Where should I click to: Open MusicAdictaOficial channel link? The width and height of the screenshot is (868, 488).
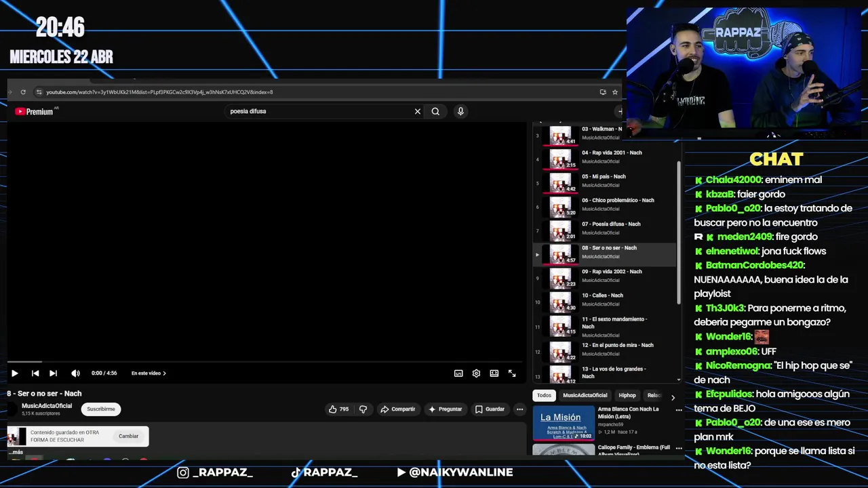(x=47, y=406)
